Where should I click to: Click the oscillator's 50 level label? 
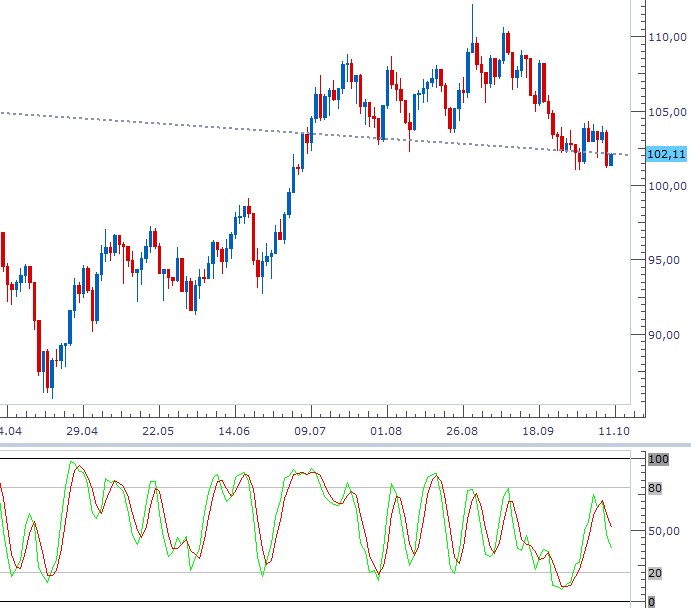pos(658,531)
